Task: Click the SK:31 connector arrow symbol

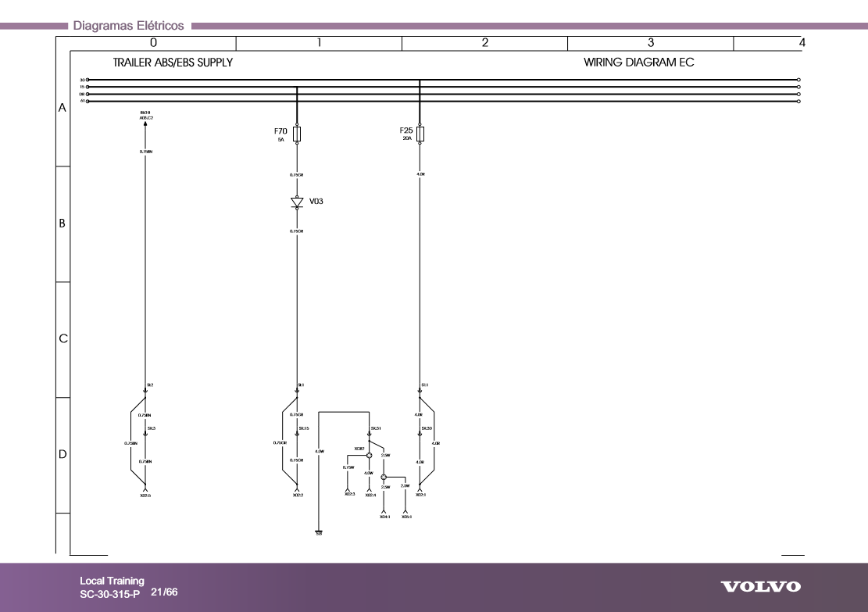Action: 370,435
